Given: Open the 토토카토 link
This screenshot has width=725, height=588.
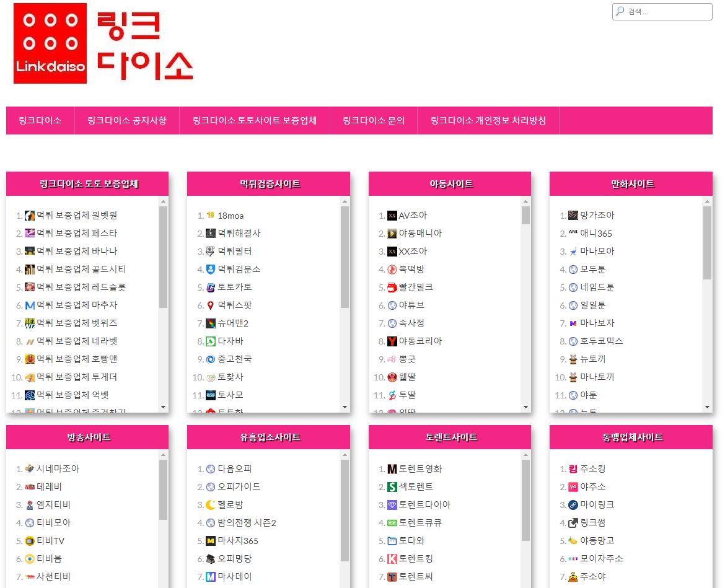Looking at the screenshot, I should click(x=235, y=287).
